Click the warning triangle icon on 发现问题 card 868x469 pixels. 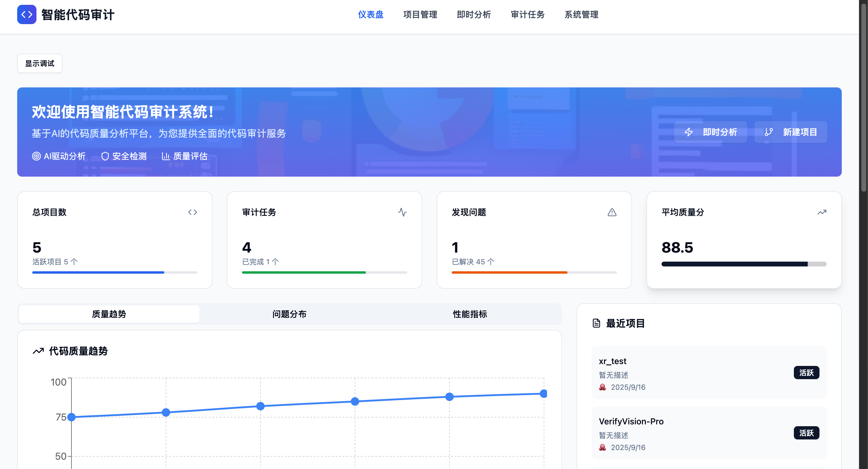coord(612,212)
